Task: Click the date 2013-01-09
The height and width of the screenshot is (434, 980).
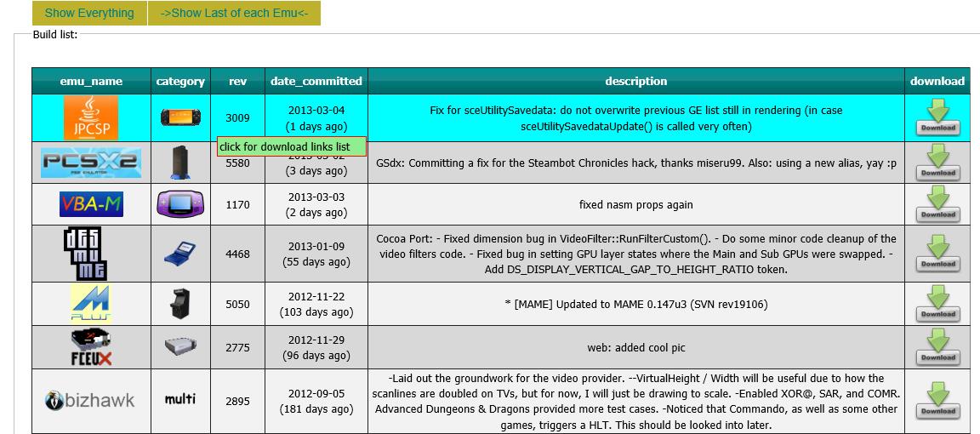Action: tap(316, 247)
